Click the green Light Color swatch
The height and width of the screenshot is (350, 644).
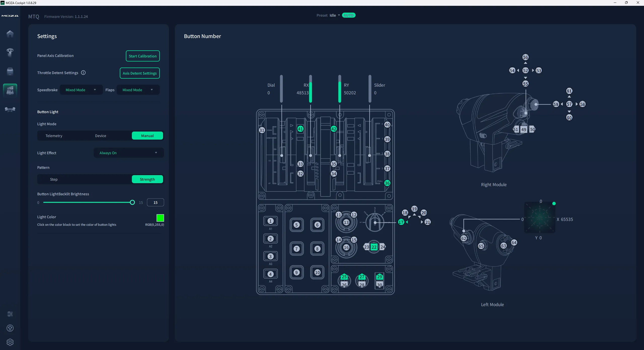160,218
